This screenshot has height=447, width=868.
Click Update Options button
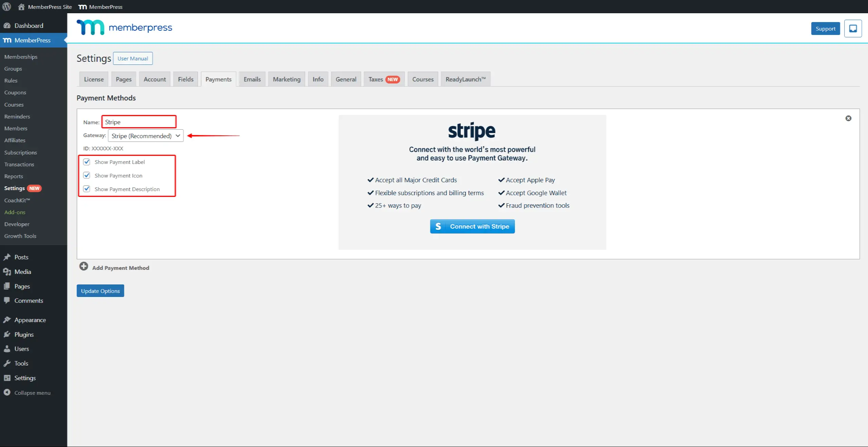tap(100, 291)
